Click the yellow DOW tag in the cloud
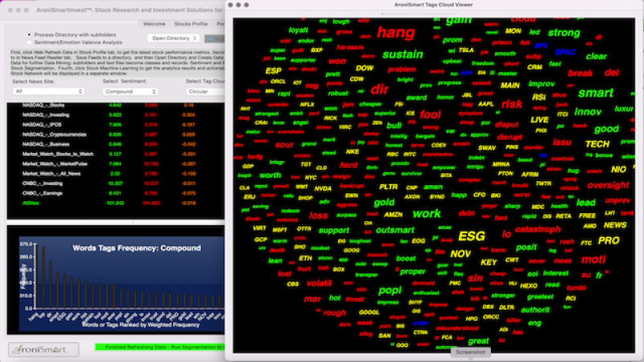Viewport: 644px width, 362px height. click(x=365, y=68)
